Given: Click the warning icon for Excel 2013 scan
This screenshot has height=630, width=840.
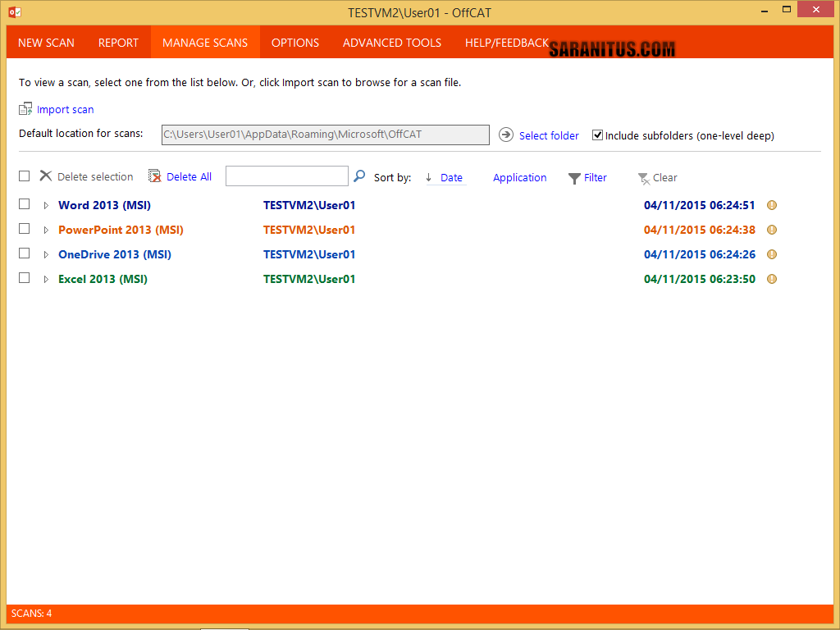Looking at the screenshot, I should tap(771, 279).
